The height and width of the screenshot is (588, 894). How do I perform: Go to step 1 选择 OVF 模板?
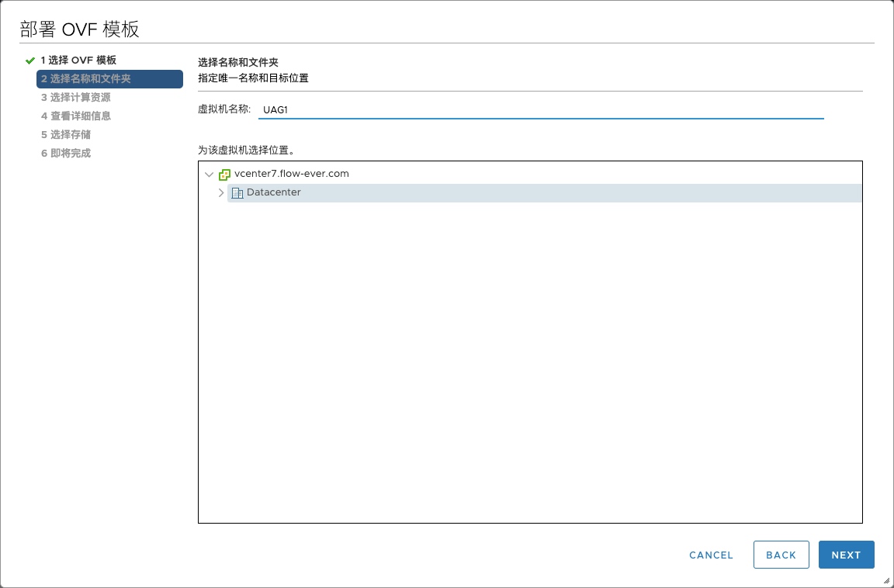click(x=78, y=61)
